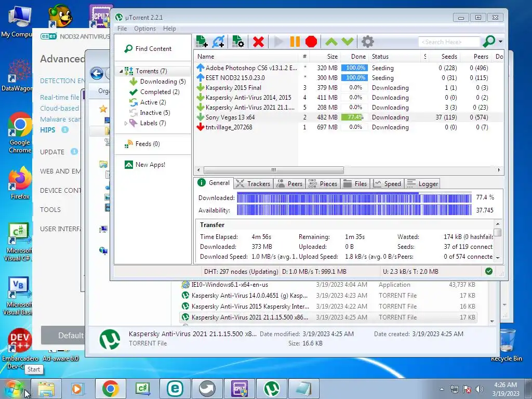Click the Start torrent play icon
Screen dimensions: 532x399
(278, 42)
